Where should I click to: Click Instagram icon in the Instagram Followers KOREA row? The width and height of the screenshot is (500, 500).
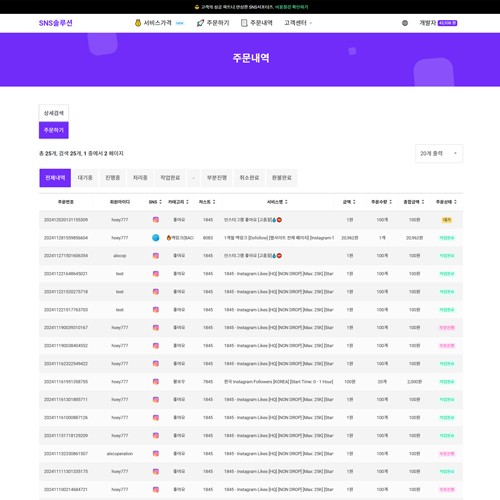[x=156, y=382]
